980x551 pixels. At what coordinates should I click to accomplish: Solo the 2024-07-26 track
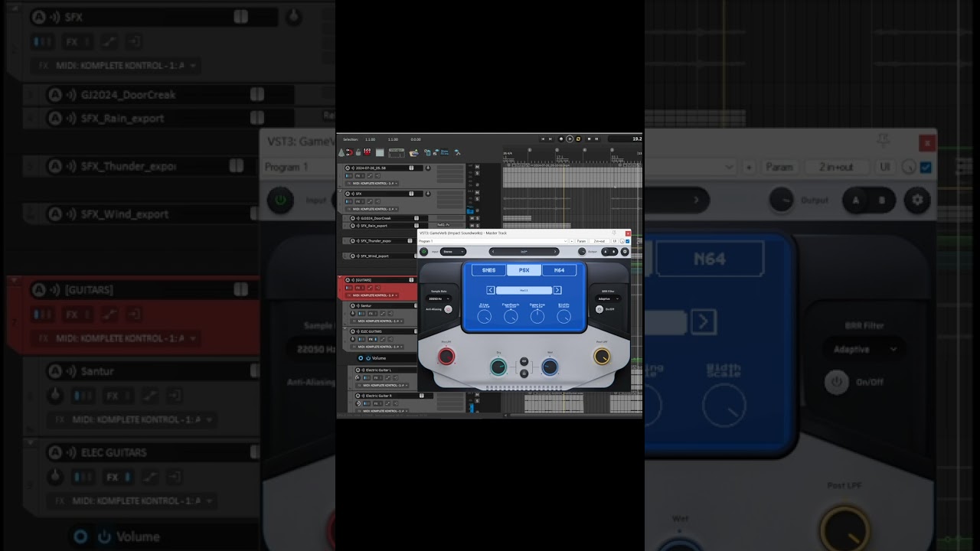tap(477, 173)
